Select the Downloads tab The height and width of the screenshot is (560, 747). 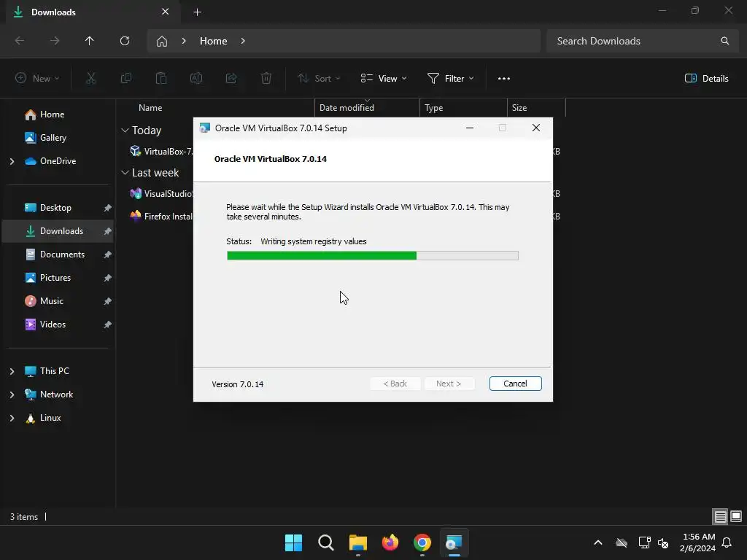pyautogui.click(x=93, y=12)
